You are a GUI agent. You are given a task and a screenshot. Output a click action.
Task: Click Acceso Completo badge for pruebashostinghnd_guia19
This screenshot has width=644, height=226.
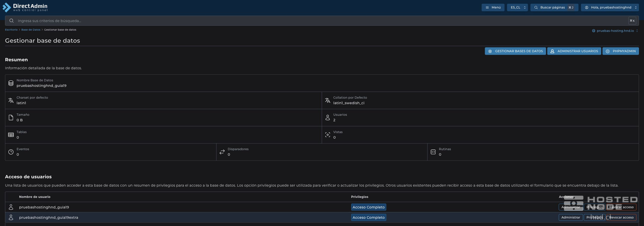tap(368, 207)
